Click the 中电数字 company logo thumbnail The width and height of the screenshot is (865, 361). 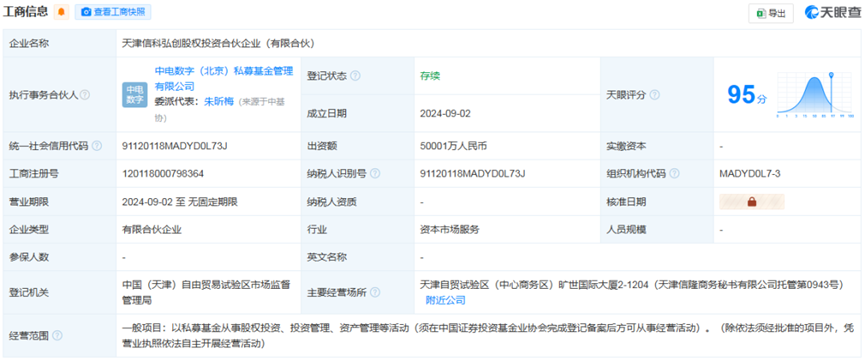point(135,95)
